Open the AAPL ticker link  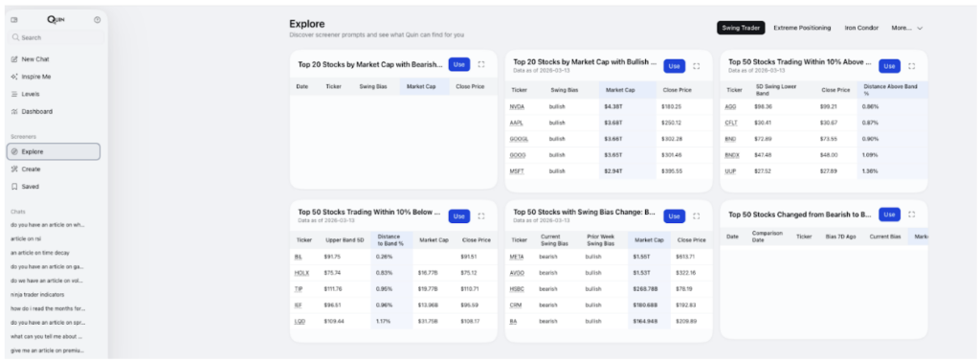(517, 123)
